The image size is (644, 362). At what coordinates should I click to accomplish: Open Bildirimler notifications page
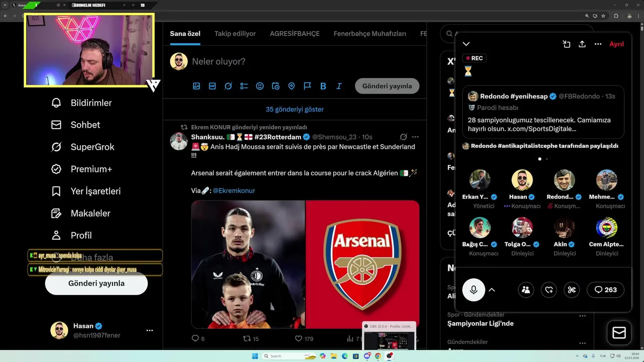point(81,103)
